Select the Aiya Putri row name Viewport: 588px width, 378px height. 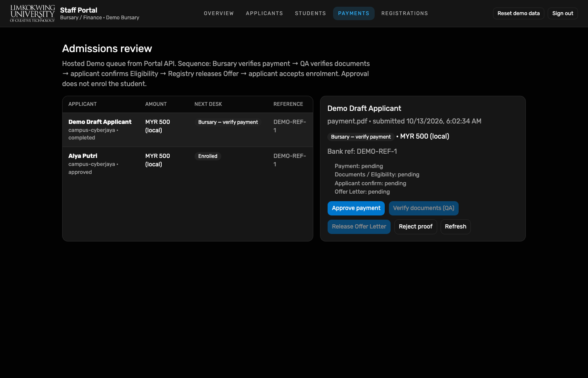[x=83, y=156]
